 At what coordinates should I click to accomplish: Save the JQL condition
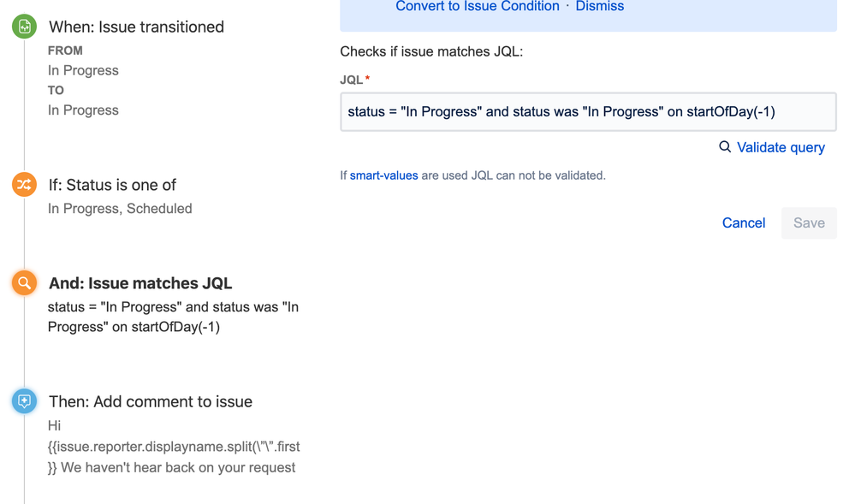[x=808, y=222]
